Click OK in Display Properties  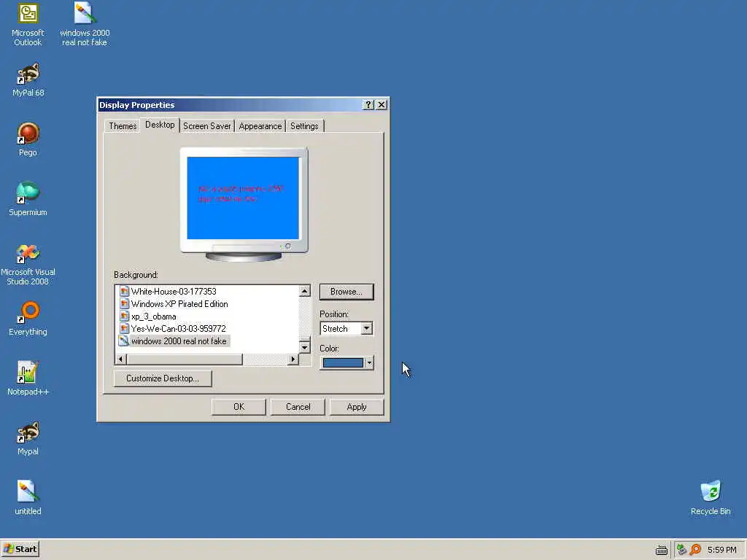click(239, 407)
